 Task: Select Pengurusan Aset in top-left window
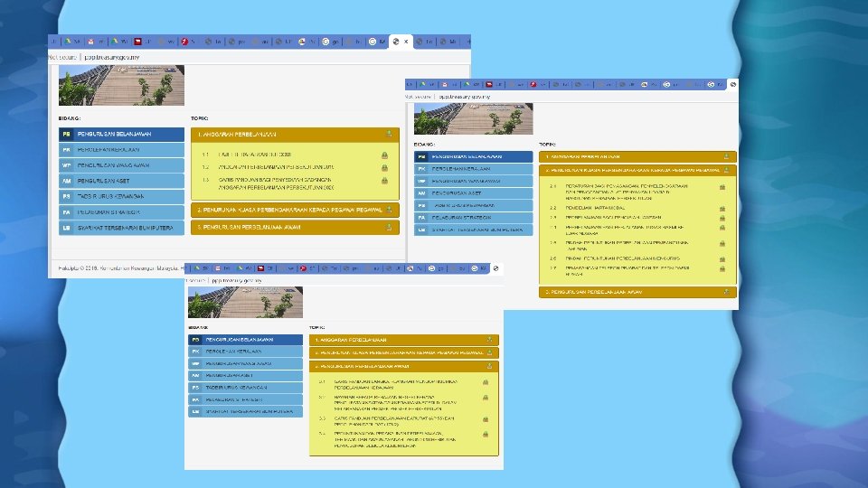pyautogui.click(x=121, y=181)
